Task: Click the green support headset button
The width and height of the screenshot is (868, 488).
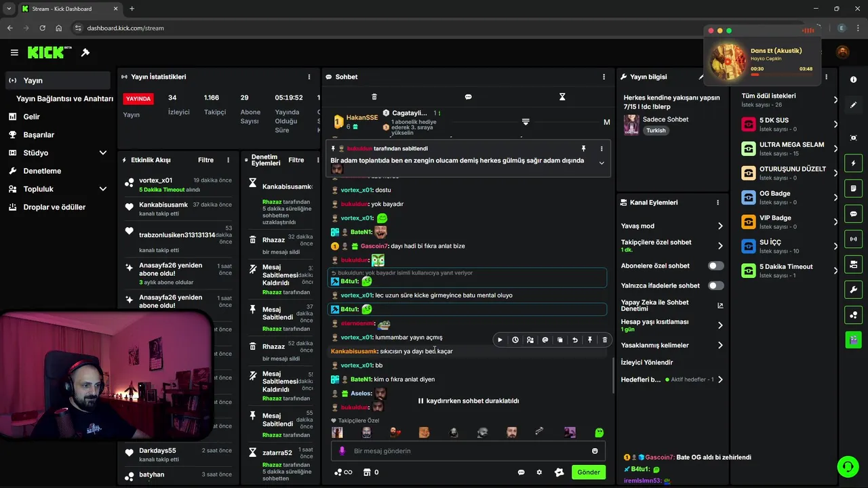Action: 848,466
